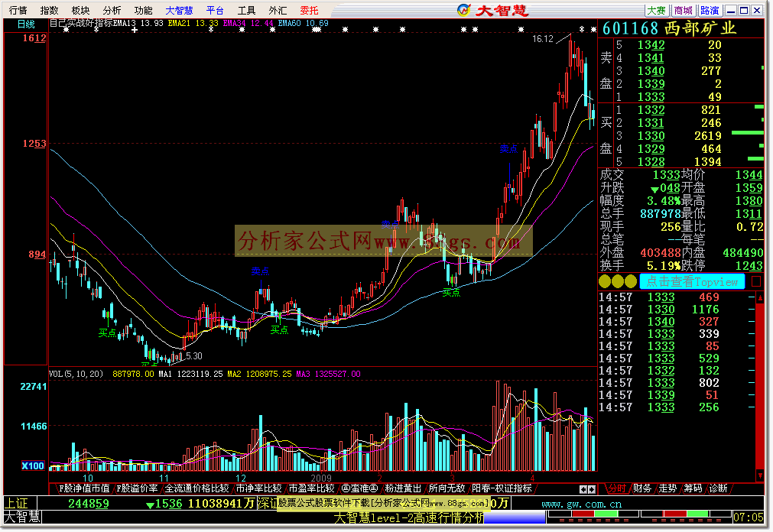Click buy-5 price 1328
Screen dimensions: 773x532
click(651, 162)
